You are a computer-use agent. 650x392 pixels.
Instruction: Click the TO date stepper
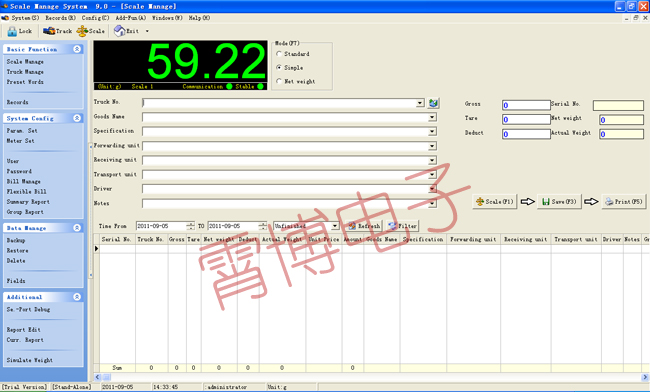(x=262, y=226)
